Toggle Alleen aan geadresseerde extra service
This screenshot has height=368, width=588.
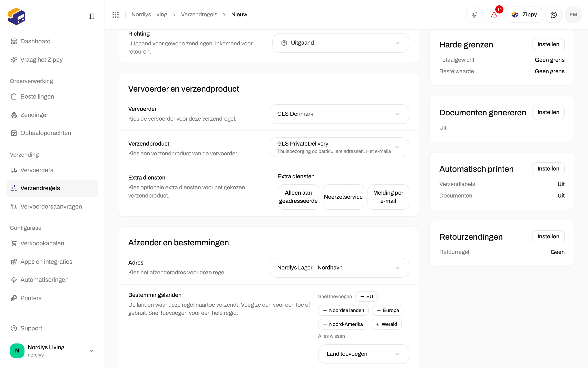(x=298, y=197)
